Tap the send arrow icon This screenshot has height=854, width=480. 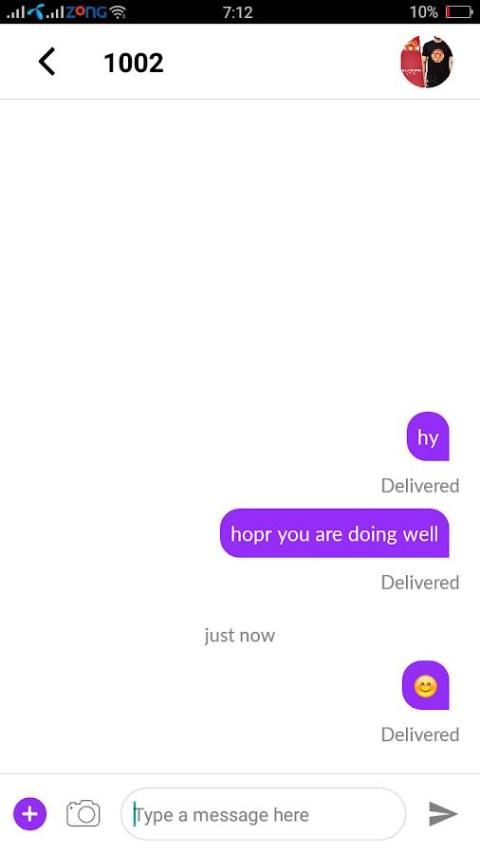tap(443, 814)
